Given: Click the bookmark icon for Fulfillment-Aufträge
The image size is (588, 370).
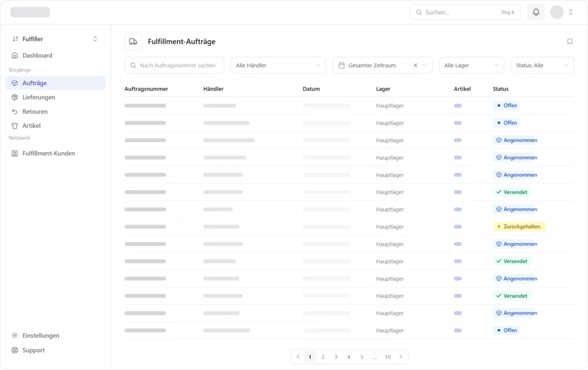Looking at the screenshot, I should pyautogui.click(x=570, y=41).
